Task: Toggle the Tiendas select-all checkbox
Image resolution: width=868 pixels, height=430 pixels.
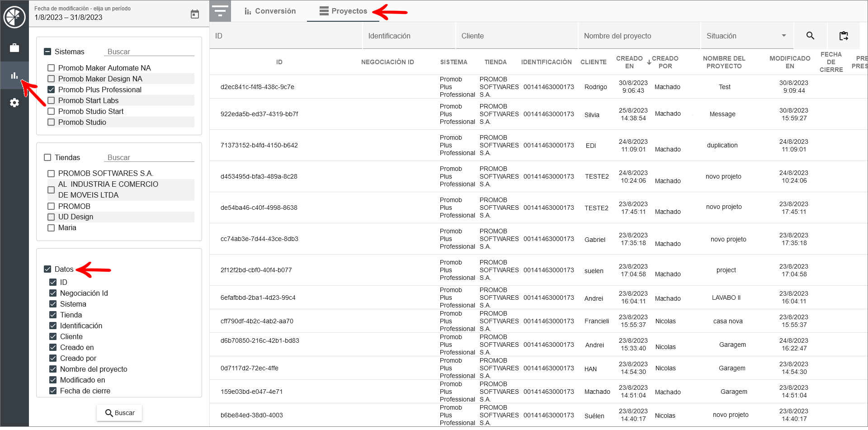Action: coord(47,157)
